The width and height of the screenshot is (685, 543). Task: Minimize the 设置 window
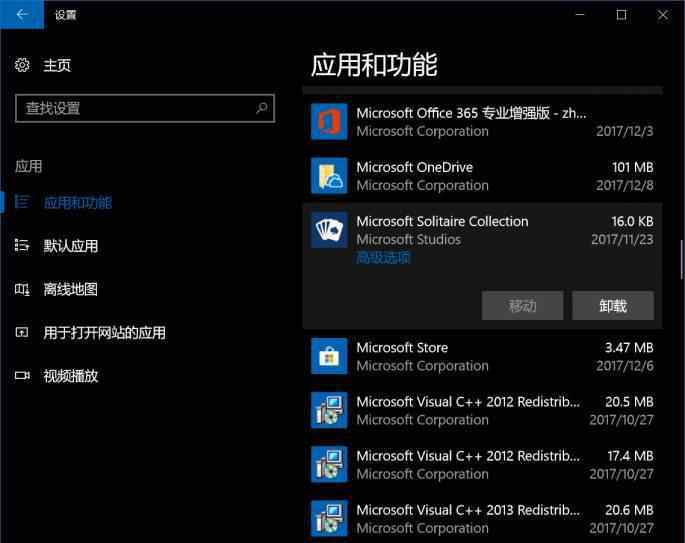pyautogui.click(x=580, y=14)
